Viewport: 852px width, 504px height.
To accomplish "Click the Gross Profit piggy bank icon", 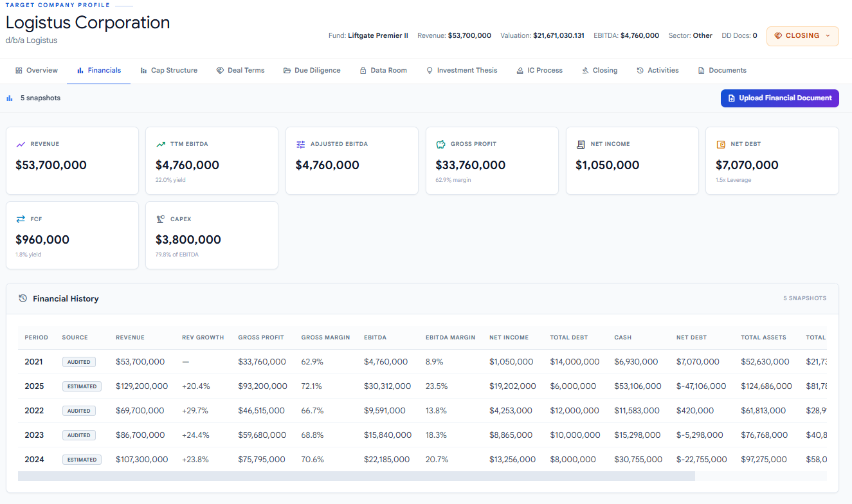I will click(x=441, y=145).
